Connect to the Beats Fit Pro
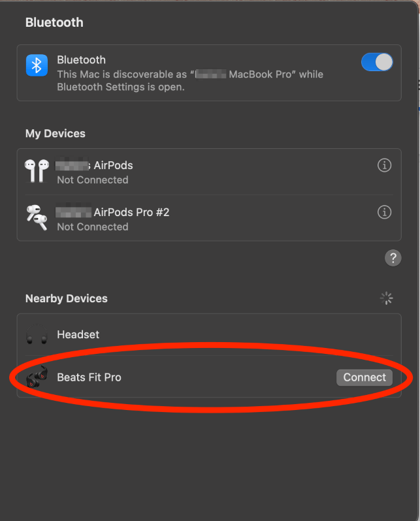 [364, 377]
